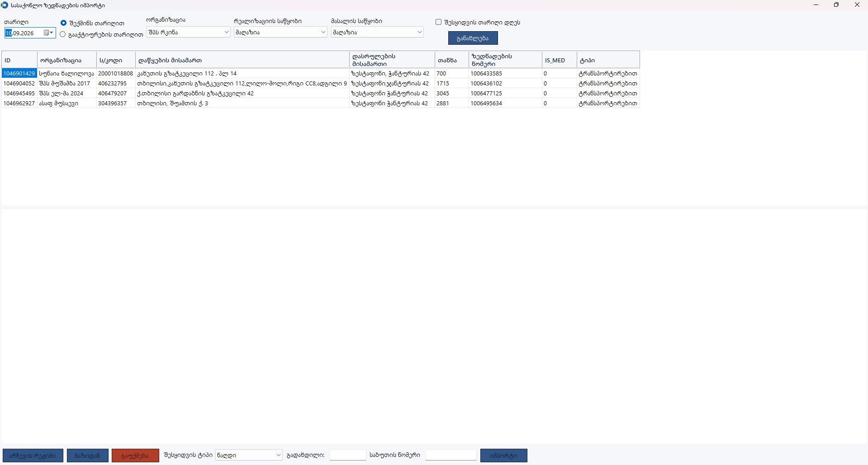Click code cell 406232795
The width and height of the screenshot is (868, 465).
coord(116,83)
